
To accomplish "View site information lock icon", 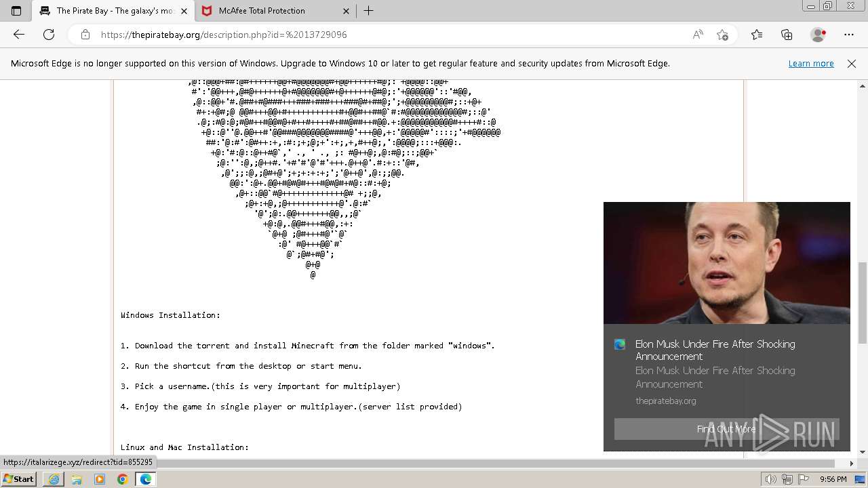I will tap(85, 35).
